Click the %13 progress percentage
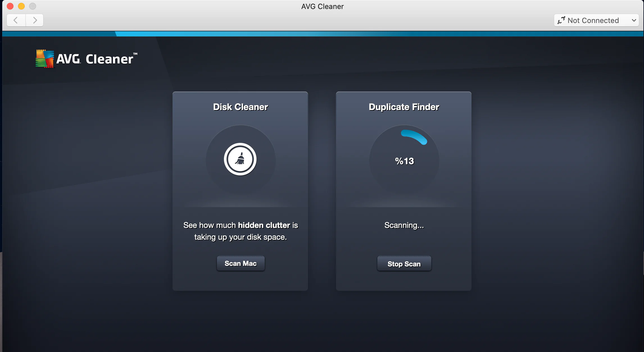This screenshot has width=644, height=352. 404,161
